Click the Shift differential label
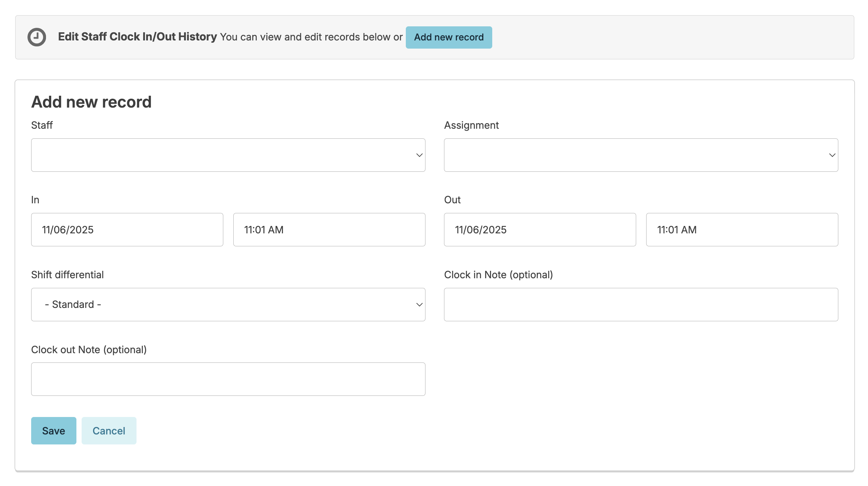868x486 pixels. click(67, 275)
